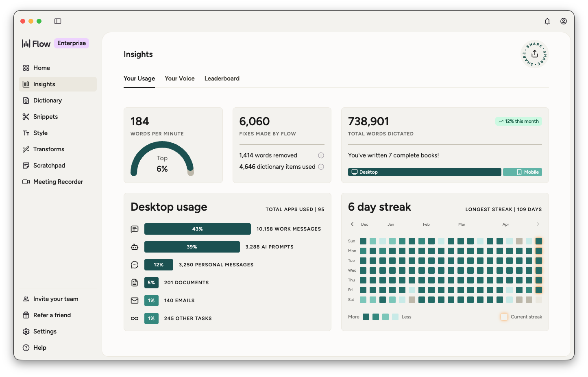Click the Home grid icon
The width and height of the screenshot is (588, 377).
point(26,68)
